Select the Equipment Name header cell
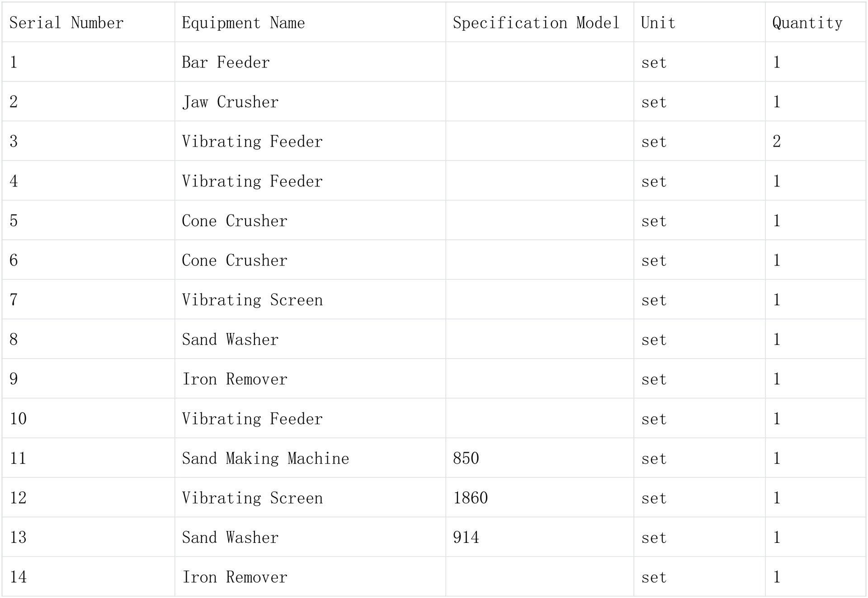868x598 pixels. click(x=310, y=23)
